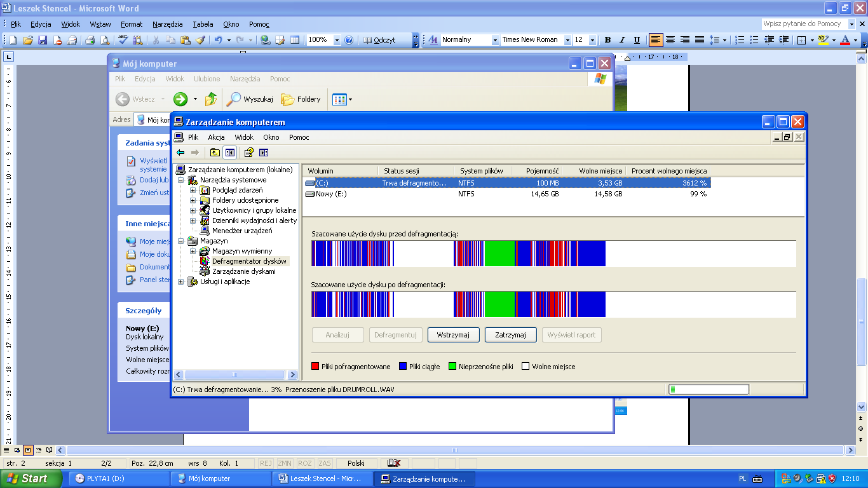
Task: Click the font color A button in Word
Action: click(844, 40)
